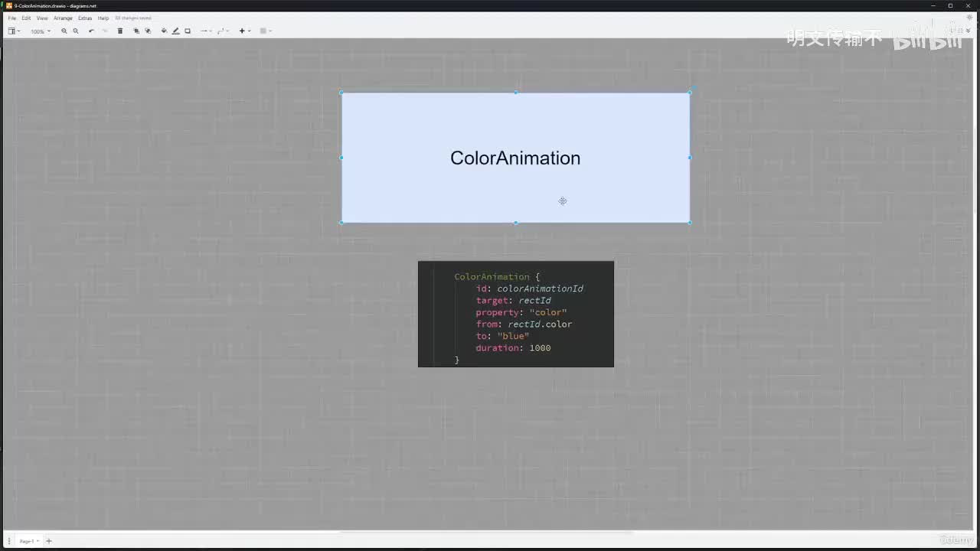The image size is (980, 551).
Task: Delete the selected shape with trash icon
Action: (119, 31)
